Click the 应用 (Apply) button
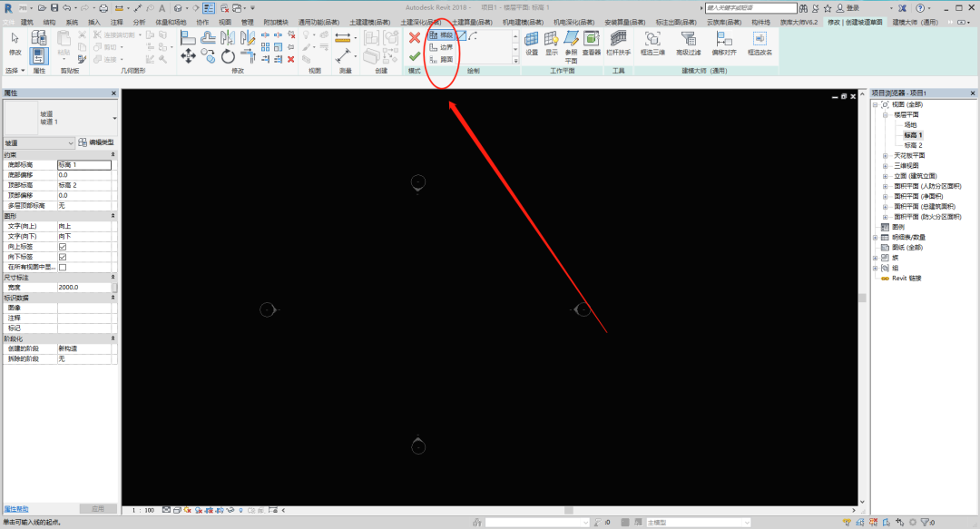The image size is (980, 529). coord(98,509)
